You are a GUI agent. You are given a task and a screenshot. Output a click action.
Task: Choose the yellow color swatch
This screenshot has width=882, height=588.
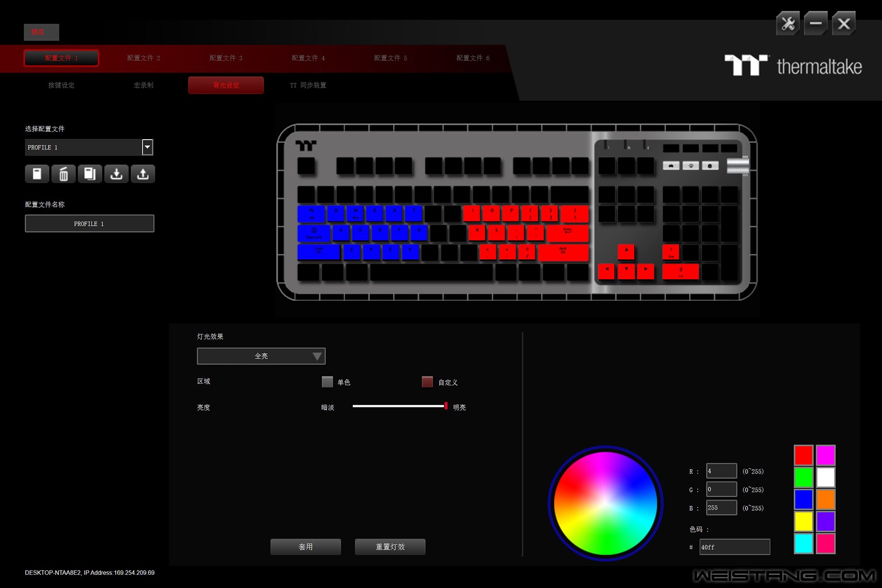(x=803, y=521)
